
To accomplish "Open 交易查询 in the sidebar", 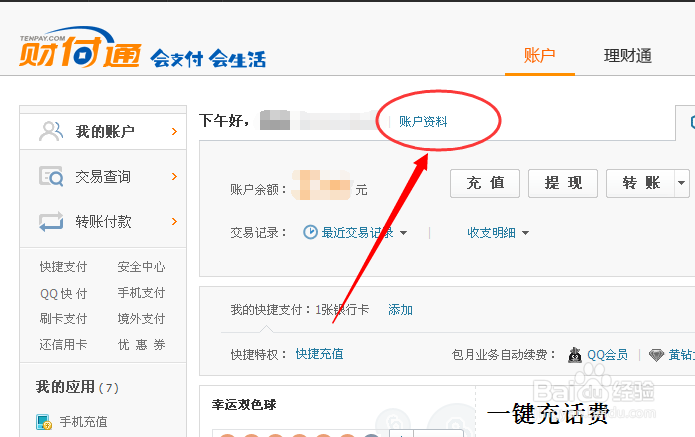I will tap(103, 177).
